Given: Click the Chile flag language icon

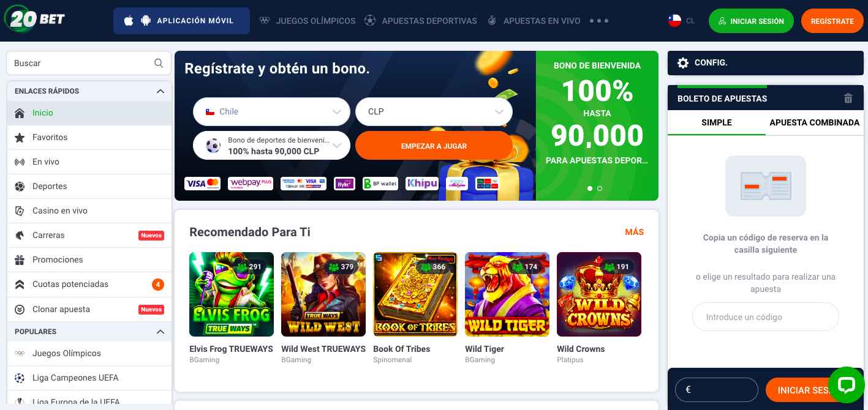Looking at the screenshot, I should point(674,21).
